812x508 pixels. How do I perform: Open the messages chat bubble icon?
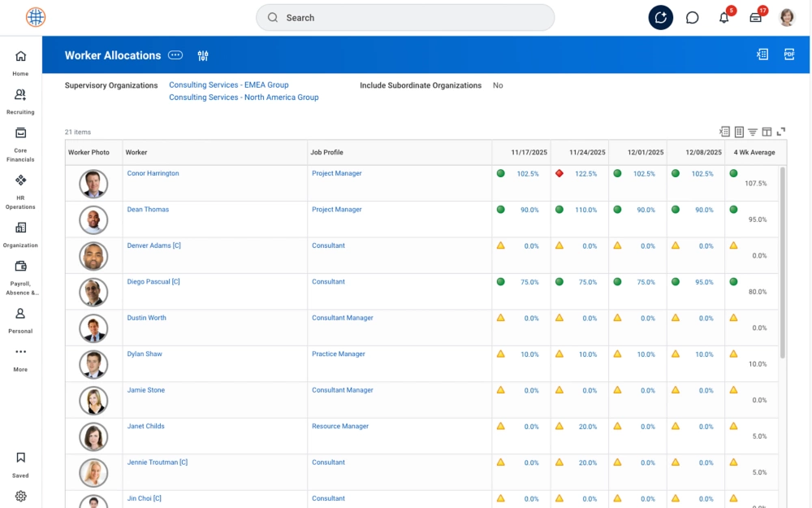693,18
